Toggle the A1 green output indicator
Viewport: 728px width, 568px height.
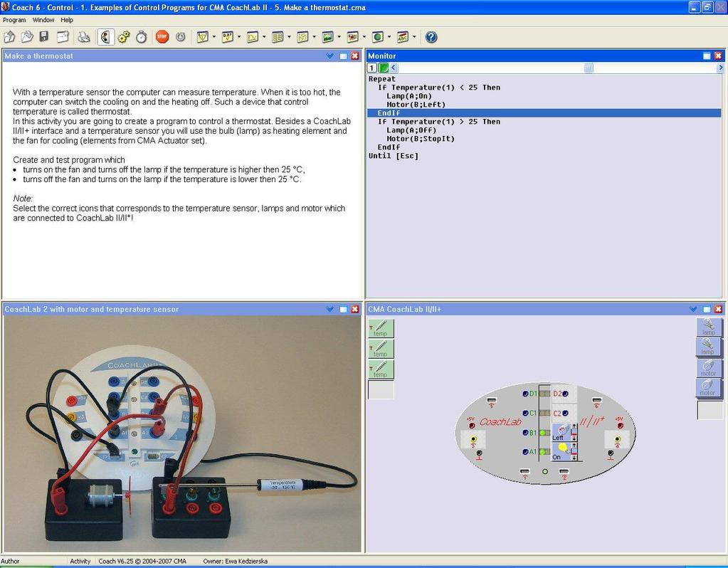(x=544, y=452)
